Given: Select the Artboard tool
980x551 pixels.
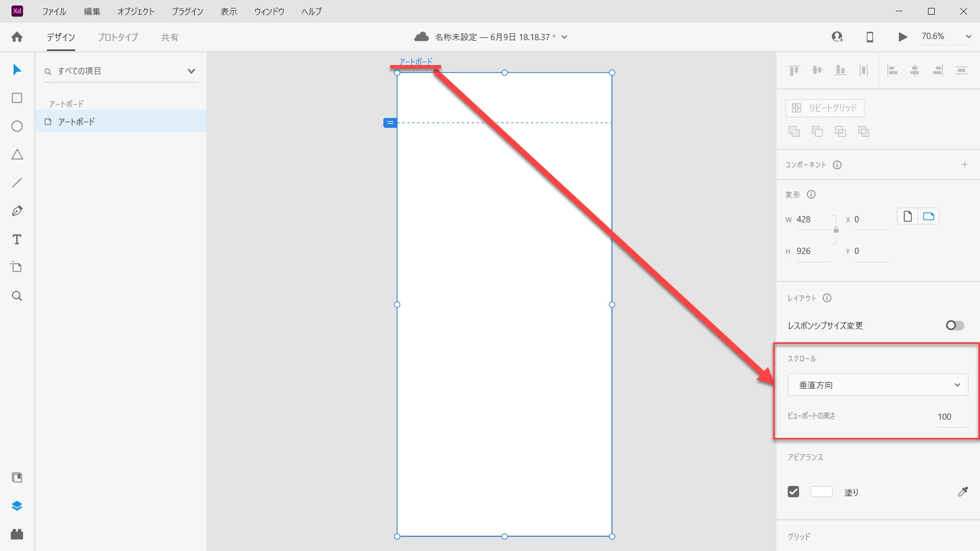Looking at the screenshot, I should point(17,267).
